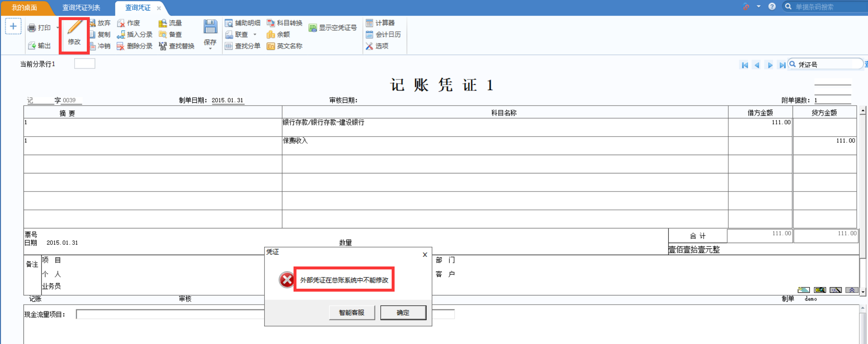Click the 查找替换 (Find and Replace) icon

(177, 46)
